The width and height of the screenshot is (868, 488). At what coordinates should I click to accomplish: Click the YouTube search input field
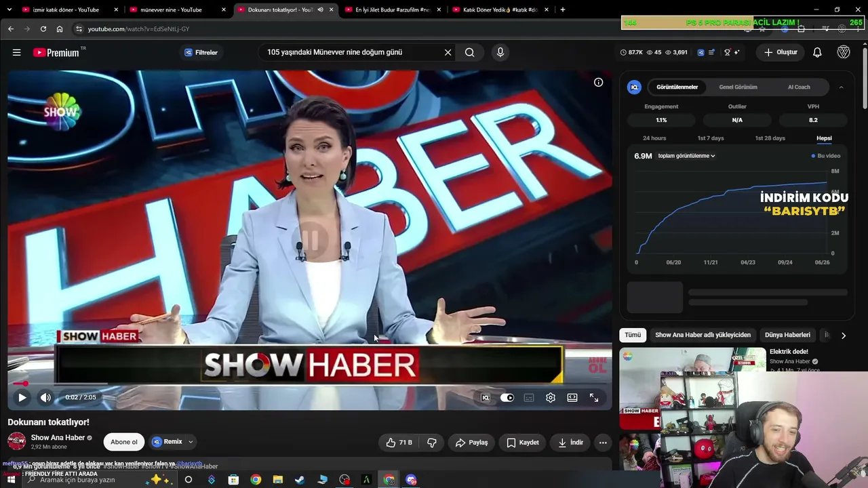[x=351, y=52]
